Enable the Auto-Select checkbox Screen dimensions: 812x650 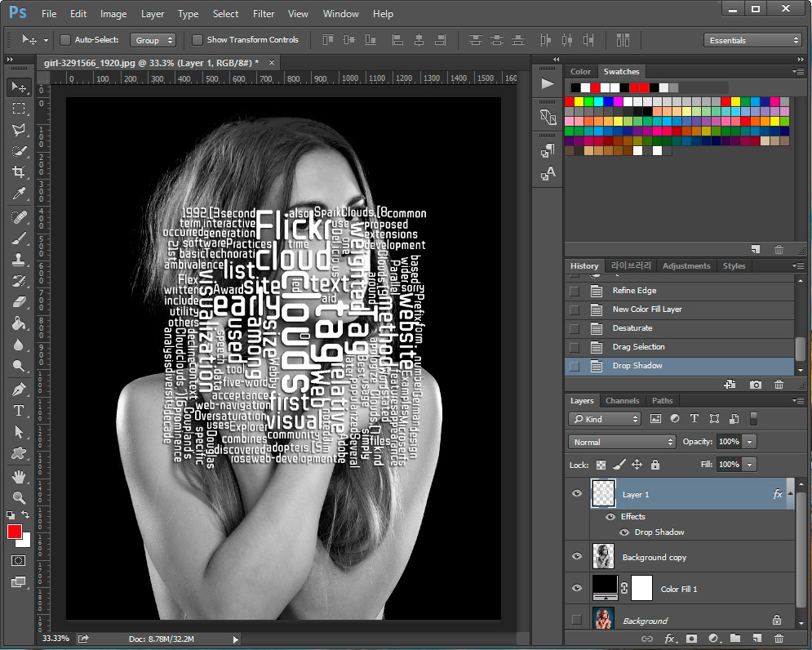point(65,40)
